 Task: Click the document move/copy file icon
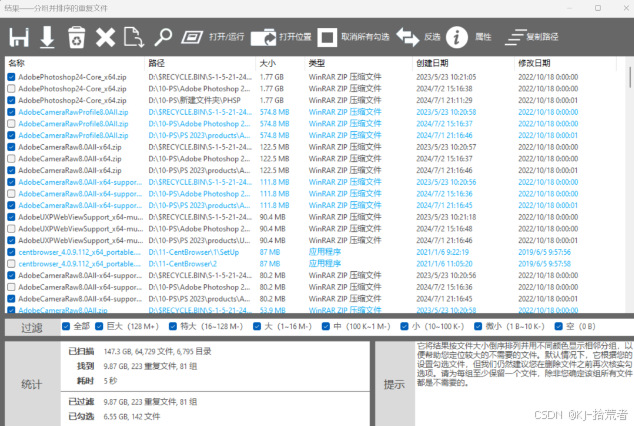click(134, 38)
